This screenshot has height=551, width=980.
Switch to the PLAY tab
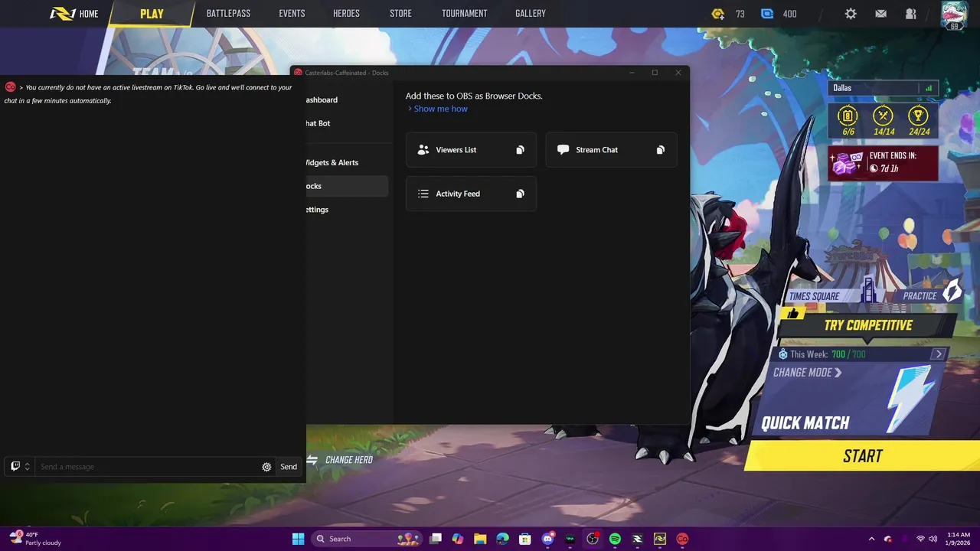point(152,14)
